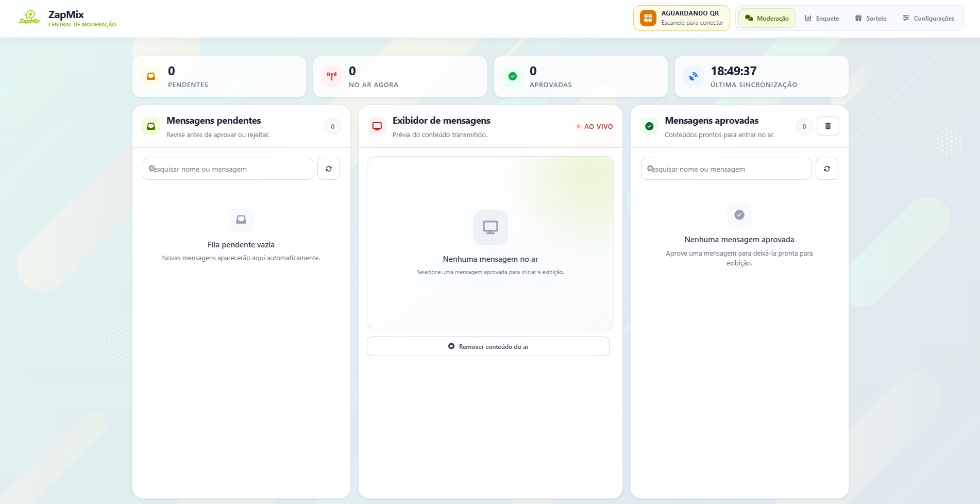Image resolution: width=980 pixels, height=504 pixels.
Task: Click the Moderação chat bubbles icon
Action: (749, 18)
